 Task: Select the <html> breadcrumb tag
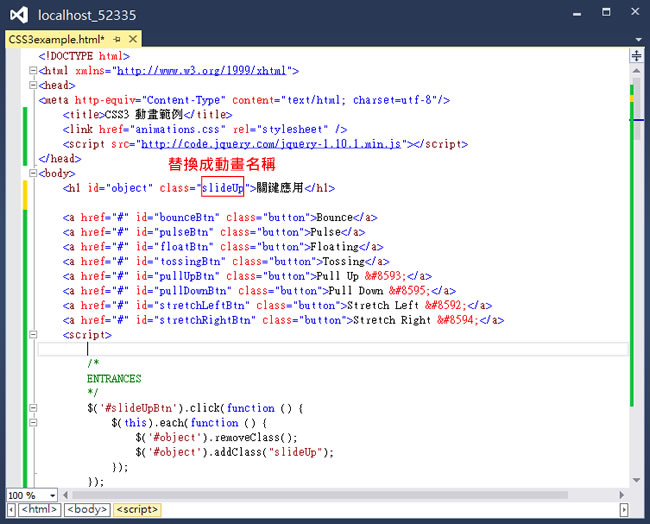point(39,509)
